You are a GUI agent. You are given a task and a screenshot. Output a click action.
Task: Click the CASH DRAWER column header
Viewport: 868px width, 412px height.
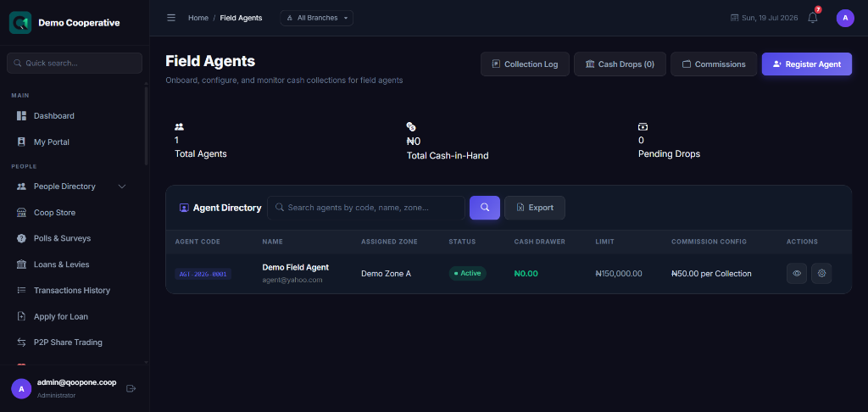click(540, 242)
